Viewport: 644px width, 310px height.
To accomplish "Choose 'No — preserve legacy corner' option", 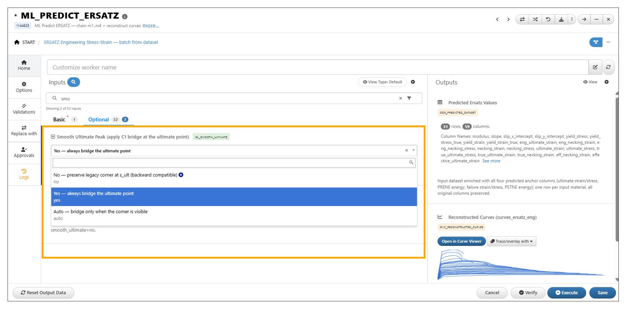I will pos(234,178).
